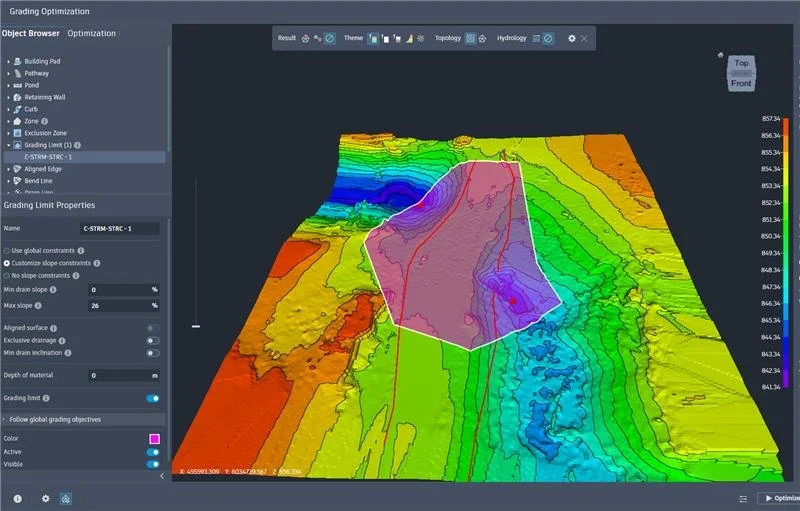Click the Min drain slope value field
This screenshot has height=511, width=800.
click(123, 290)
